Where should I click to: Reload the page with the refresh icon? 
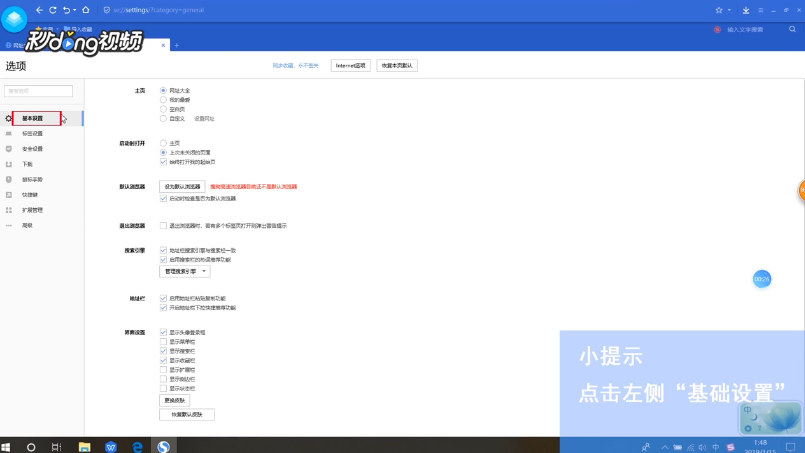(x=52, y=10)
